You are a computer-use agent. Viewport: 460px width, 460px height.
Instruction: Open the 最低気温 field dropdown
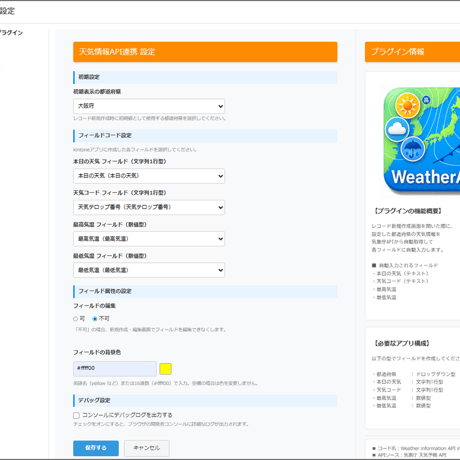point(149,270)
